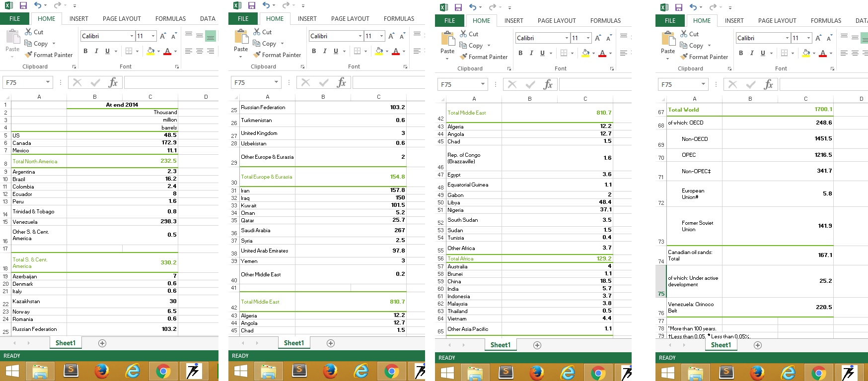Open PAGE LAYOUT tab in Total Africa window

pos(557,21)
